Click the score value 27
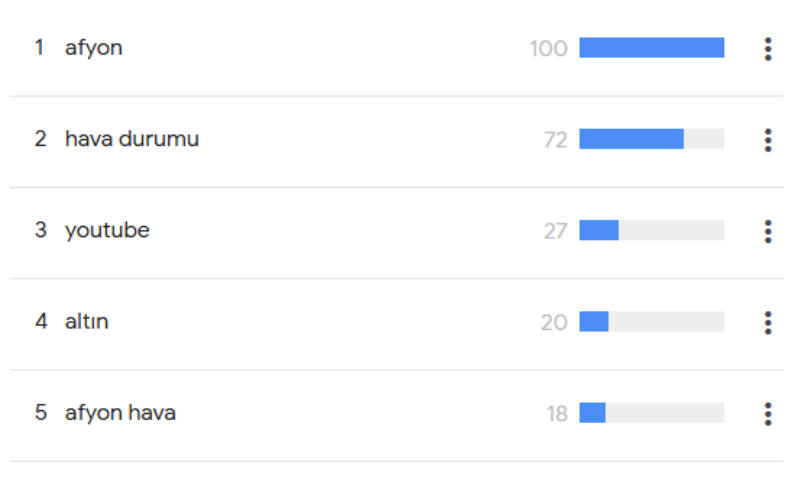This screenshot has height=481, width=800. [x=555, y=231]
